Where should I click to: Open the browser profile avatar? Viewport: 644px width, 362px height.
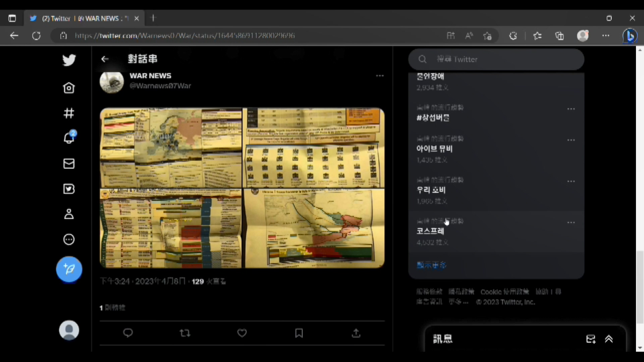coord(583,36)
